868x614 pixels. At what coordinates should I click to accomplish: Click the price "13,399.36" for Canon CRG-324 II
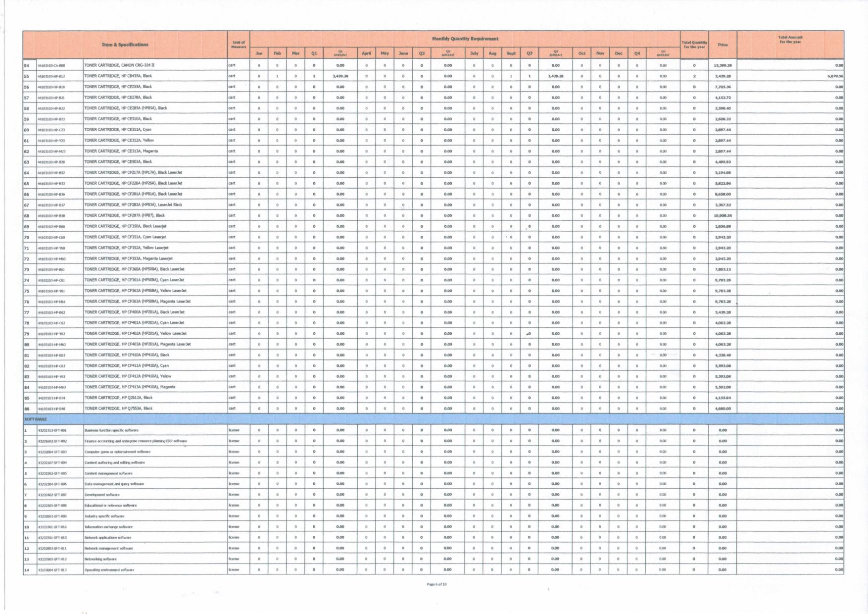(x=723, y=65)
